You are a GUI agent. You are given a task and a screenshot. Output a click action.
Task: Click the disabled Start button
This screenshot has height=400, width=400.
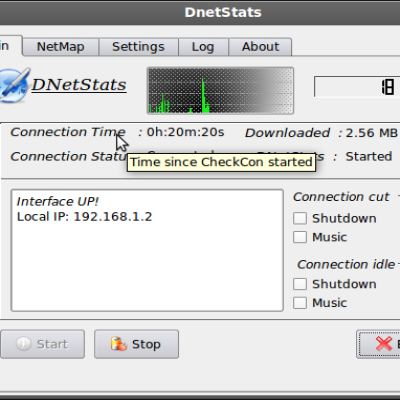click(x=42, y=344)
